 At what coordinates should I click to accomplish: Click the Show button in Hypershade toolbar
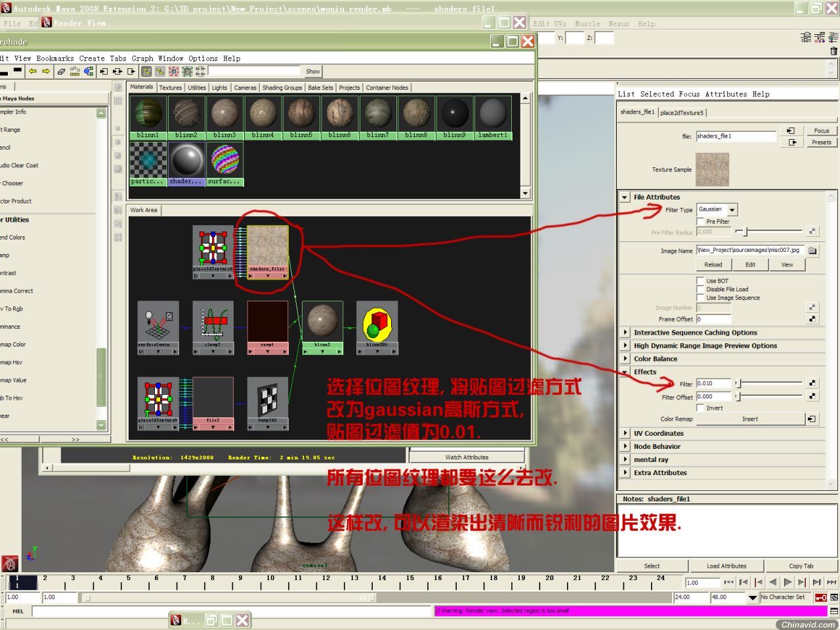[x=313, y=71]
